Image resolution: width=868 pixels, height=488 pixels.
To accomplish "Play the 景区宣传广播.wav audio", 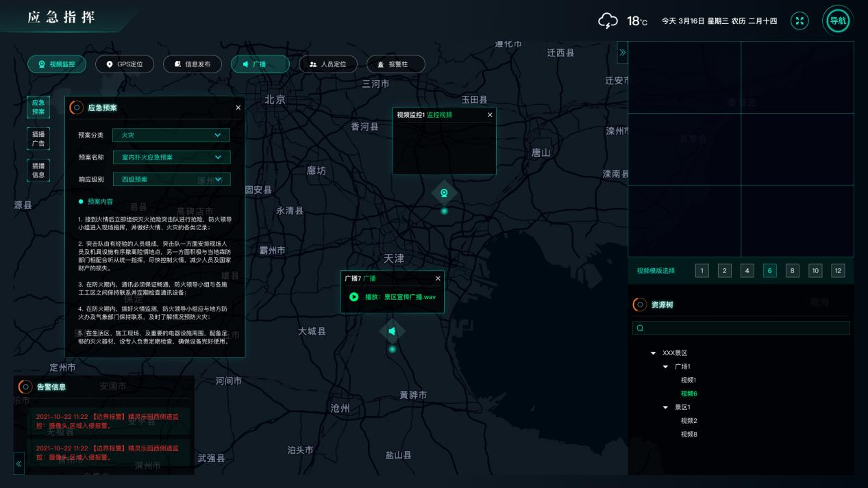I will [x=354, y=297].
